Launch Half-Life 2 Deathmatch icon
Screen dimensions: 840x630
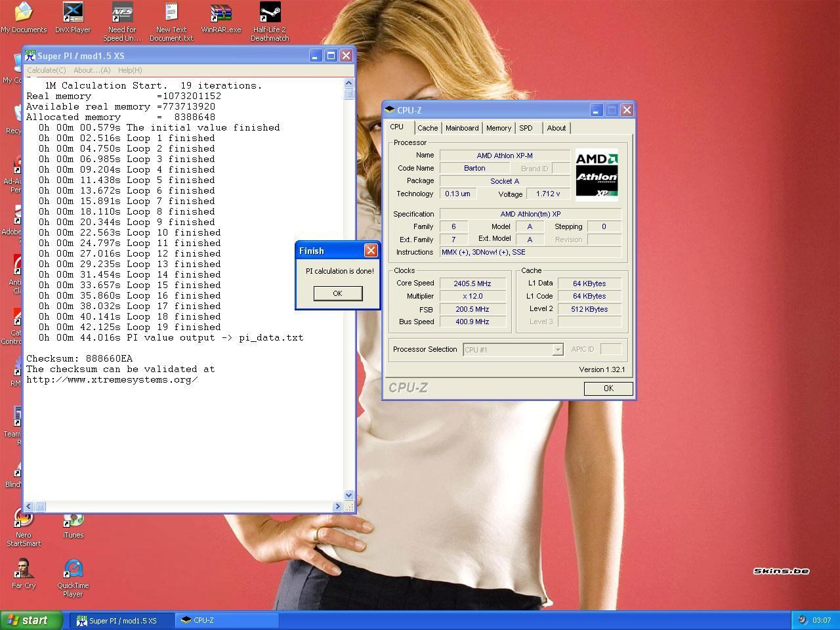point(270,22)
